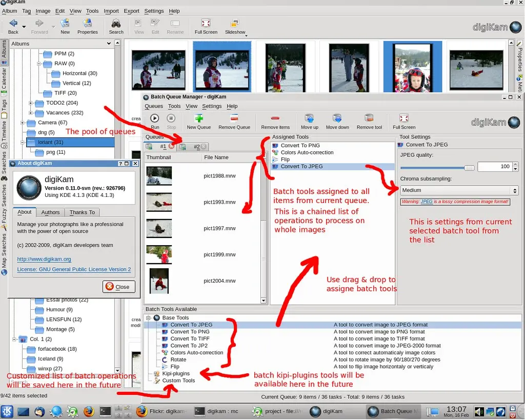This screenshot has height=420, width=525.
Task: Close the About digiKam dialog with the Close button
Action: click(x=119, y=287)
